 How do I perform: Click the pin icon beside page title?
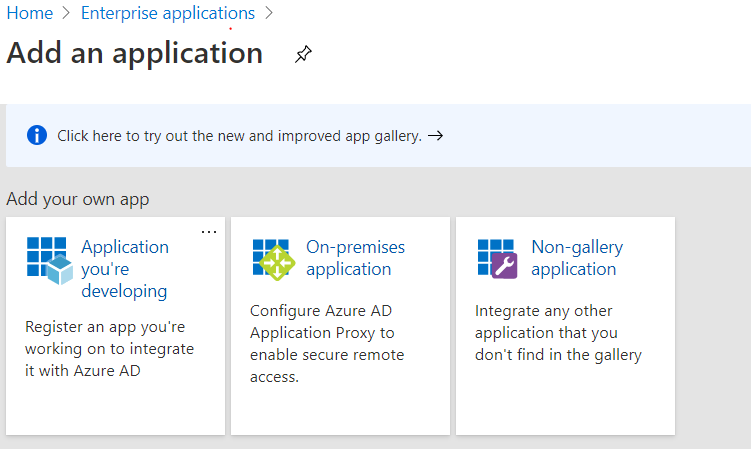point(303,55)
